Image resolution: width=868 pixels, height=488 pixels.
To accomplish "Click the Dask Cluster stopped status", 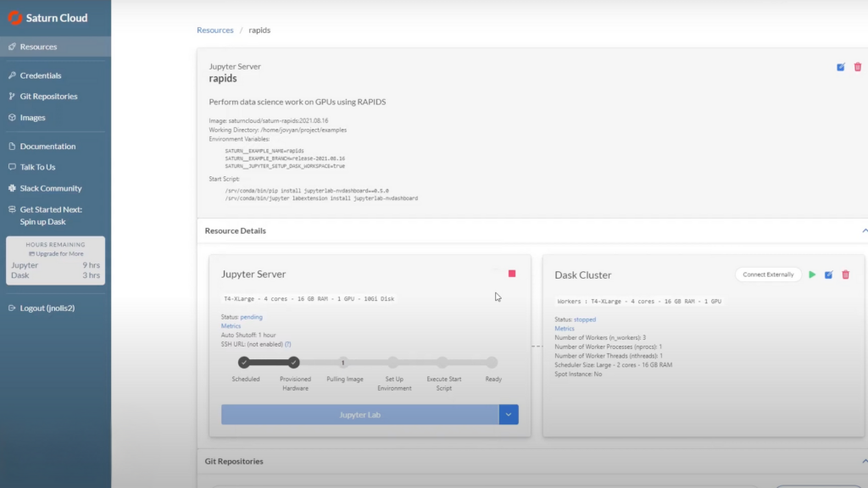I will (585, 319).
